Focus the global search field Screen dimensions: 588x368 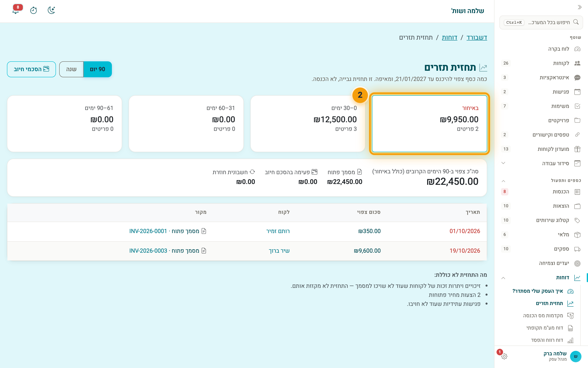[541, 22]
